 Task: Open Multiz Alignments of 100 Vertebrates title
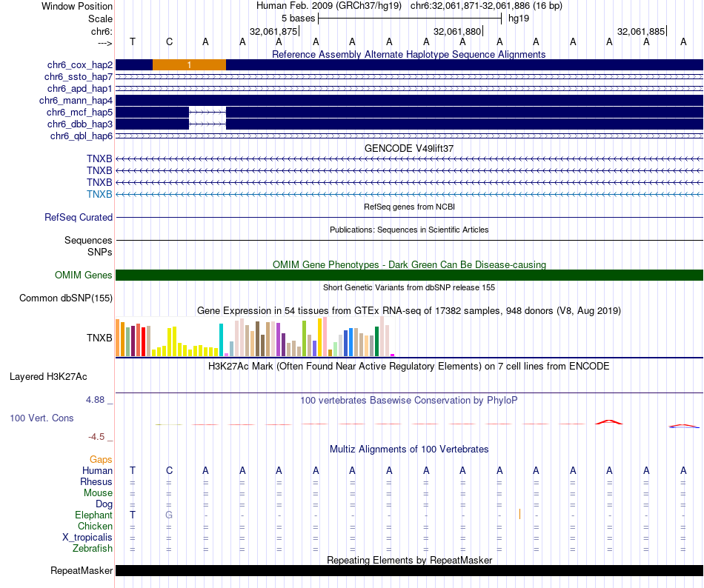(x=409, y=449)
